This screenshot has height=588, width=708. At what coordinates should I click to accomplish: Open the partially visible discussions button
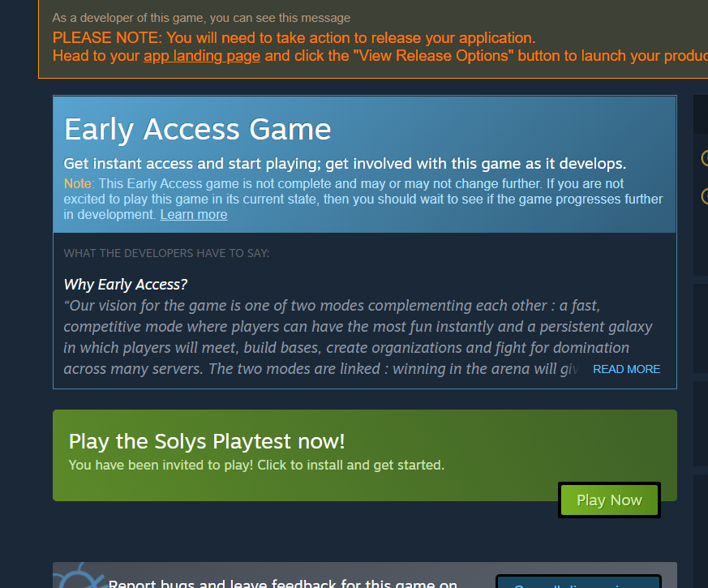[578, 582]
